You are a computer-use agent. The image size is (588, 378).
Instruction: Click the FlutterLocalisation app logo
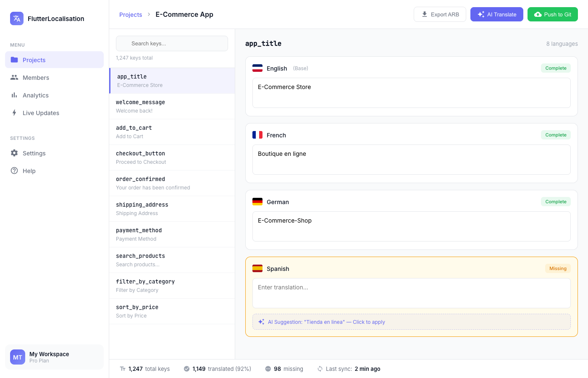tap(17, 18)
